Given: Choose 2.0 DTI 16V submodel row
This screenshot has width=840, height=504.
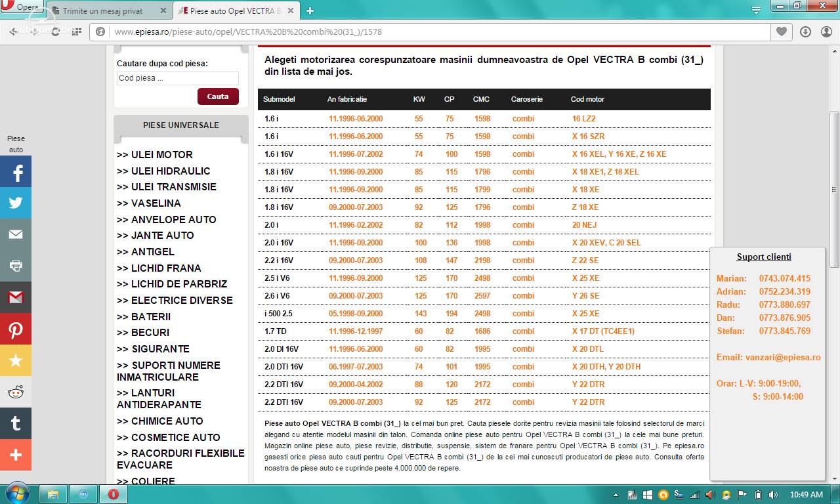Looking at the screenshot, I should pyautogui.click(x=484, y=367).
